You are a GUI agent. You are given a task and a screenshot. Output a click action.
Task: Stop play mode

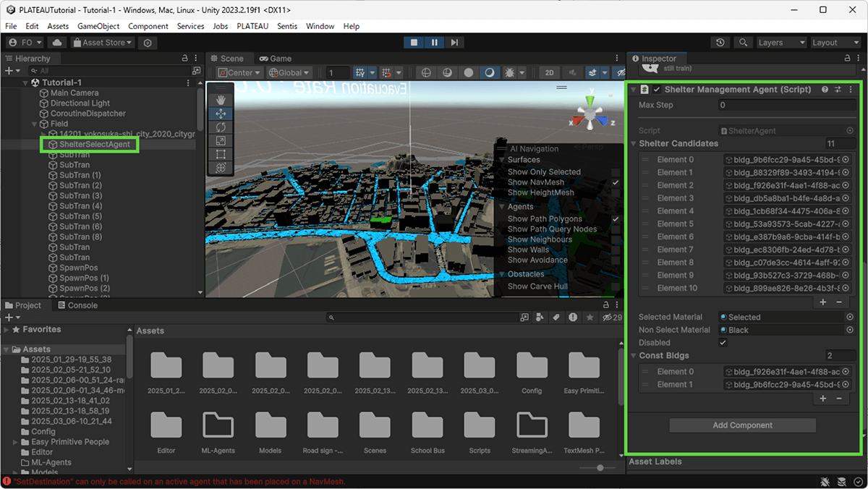[x=414, y=43]
